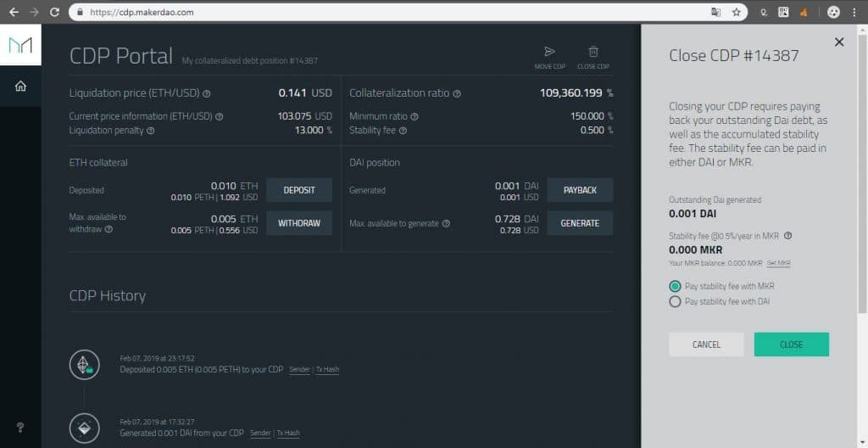Go back using the browser back arrow
868x448 pixels.
click(x=14, y=12)
